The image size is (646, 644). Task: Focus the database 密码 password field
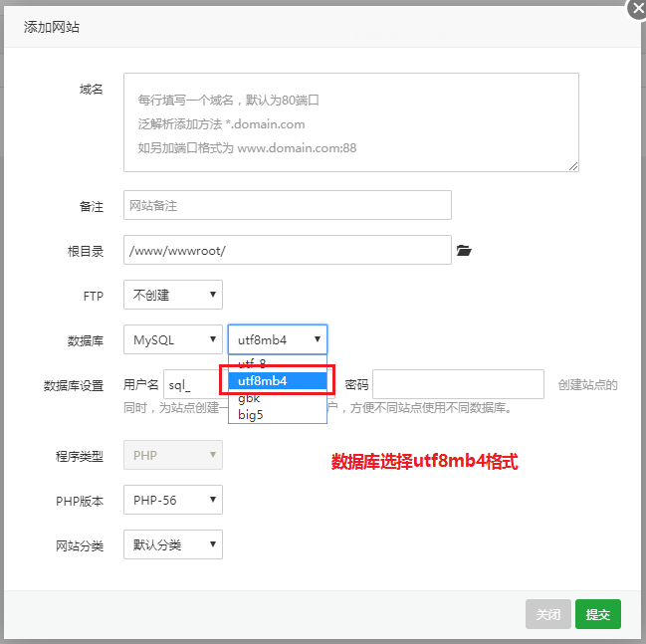(x=458, y=384)
